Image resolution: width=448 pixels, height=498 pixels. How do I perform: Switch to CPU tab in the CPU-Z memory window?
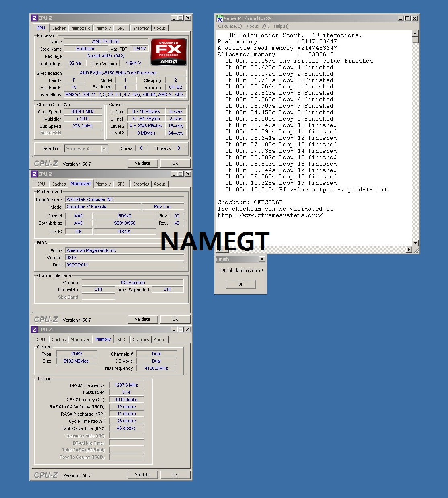[x=41, y=340]
